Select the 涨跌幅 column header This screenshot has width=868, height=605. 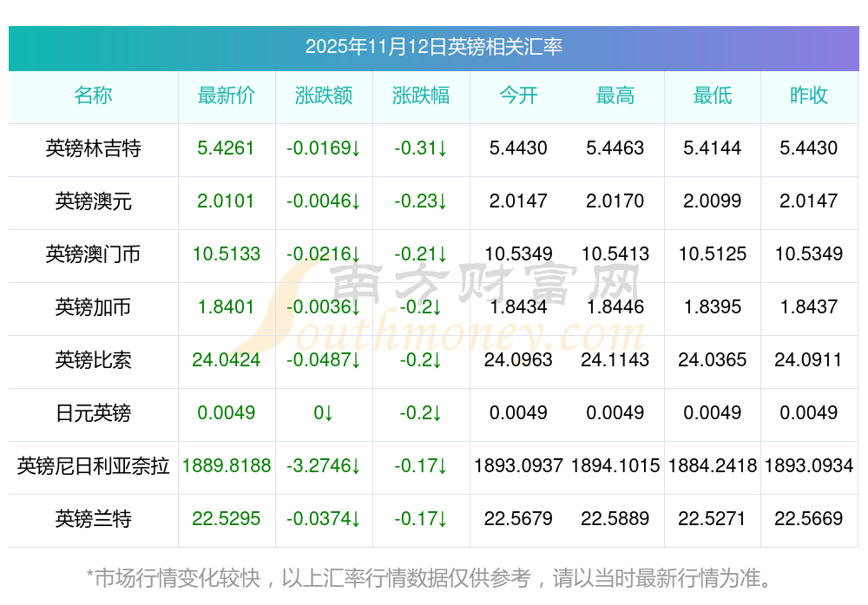click(x=421, y=95)
